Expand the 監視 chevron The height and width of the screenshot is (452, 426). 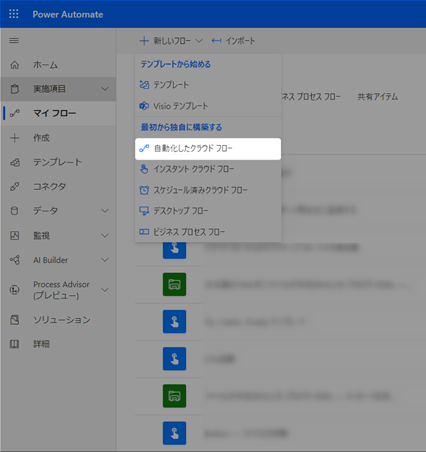tap(105, 236)
